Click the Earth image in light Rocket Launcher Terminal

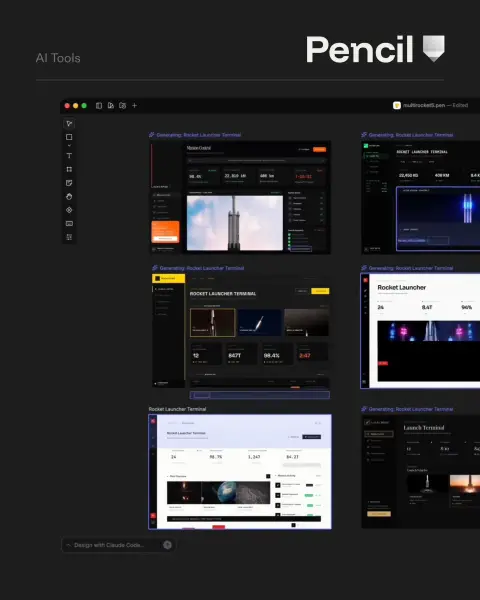tap(219, 492)
